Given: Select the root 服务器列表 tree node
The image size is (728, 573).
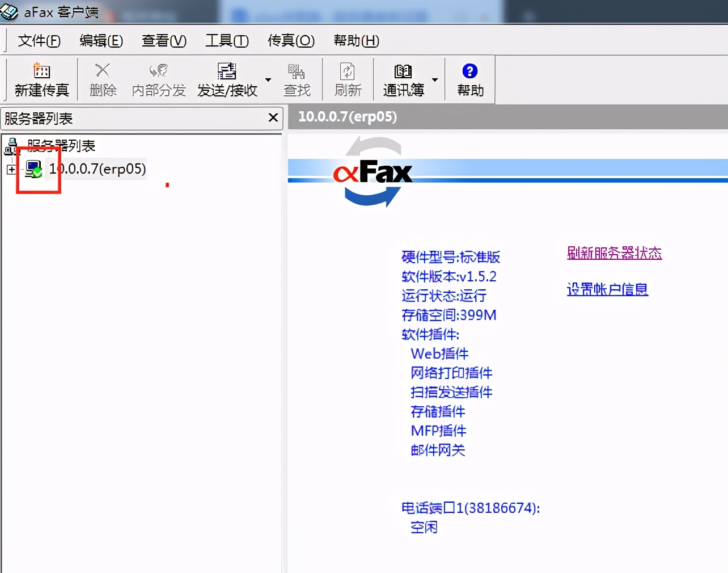Looking at the screenshot, I should click(x=61, y=146).
